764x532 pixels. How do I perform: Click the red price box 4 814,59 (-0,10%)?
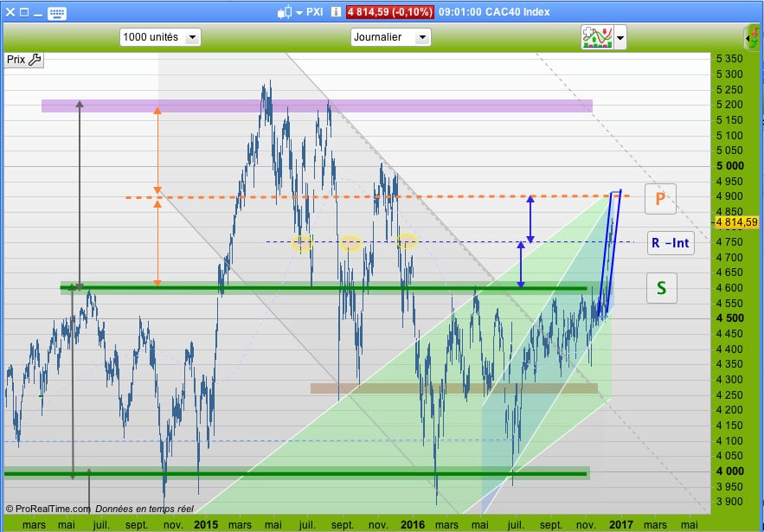pos(390,12)
